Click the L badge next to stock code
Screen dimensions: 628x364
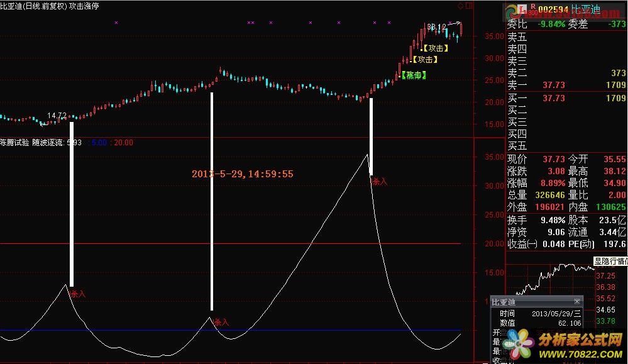pyautogui.click(x=522, y=9)
